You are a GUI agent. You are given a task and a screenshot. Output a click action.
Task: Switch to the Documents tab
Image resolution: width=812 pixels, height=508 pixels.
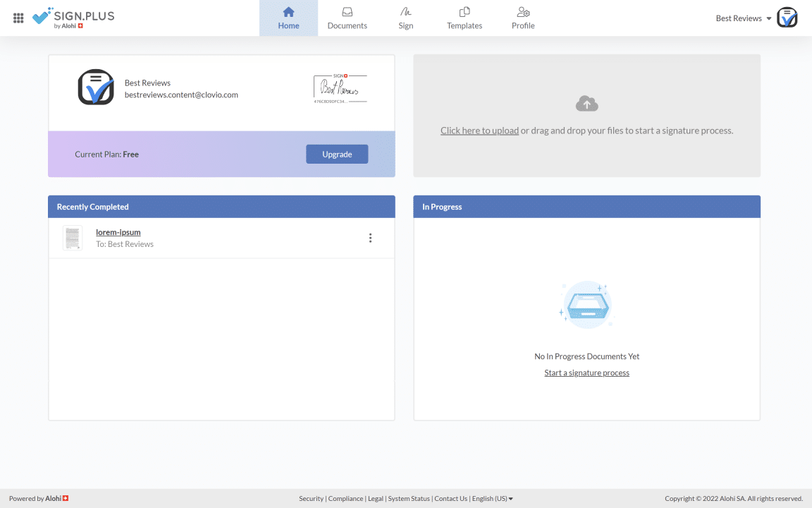347,18
